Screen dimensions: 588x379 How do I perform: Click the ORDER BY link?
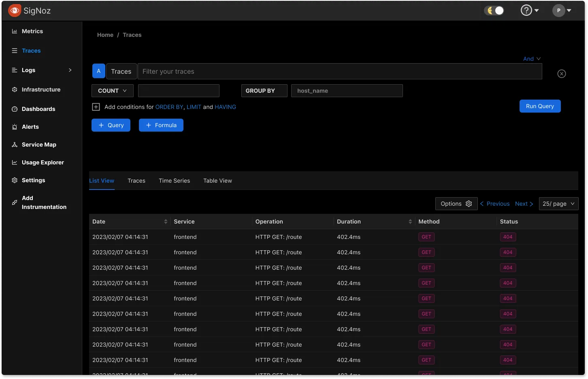pyautogui.click(x=169, y=107)
